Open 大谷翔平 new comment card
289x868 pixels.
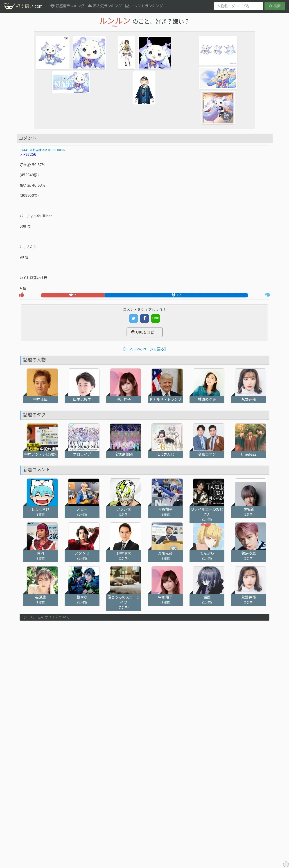point(165,498)
